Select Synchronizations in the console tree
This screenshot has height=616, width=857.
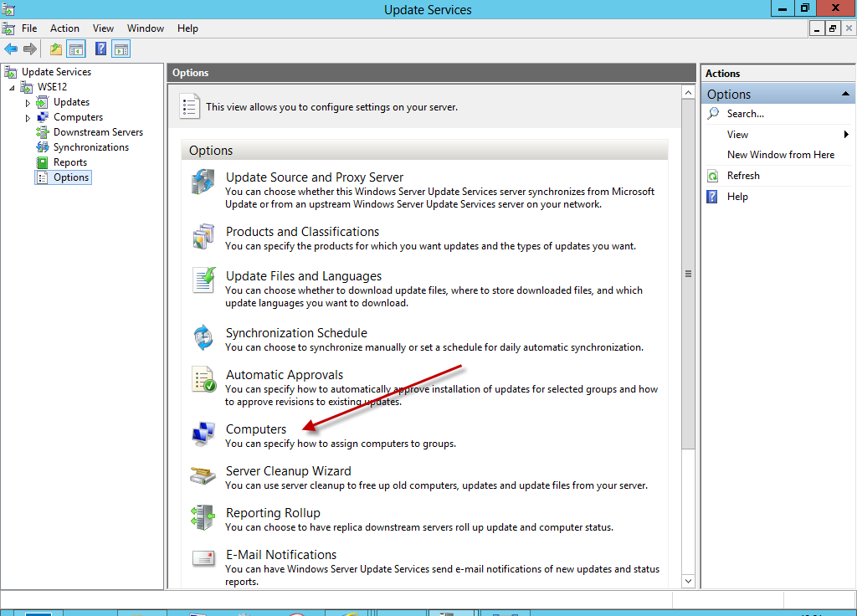[90, 147]
